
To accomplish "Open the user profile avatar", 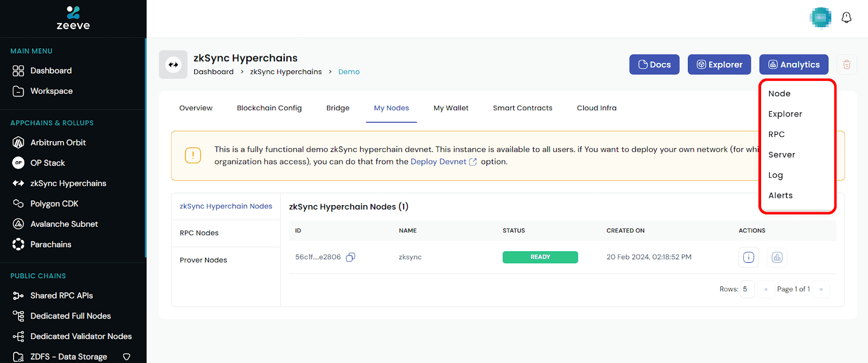I will 820,18.
